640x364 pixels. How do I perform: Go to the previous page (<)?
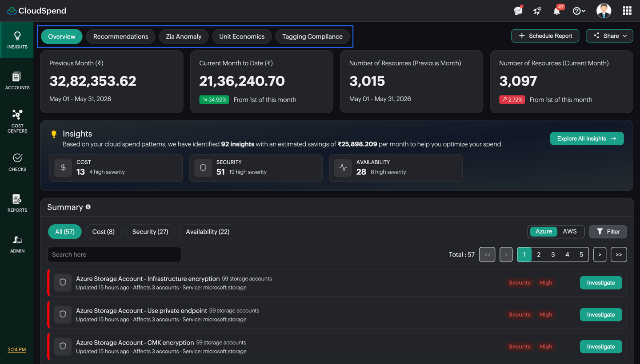point(506,254)
